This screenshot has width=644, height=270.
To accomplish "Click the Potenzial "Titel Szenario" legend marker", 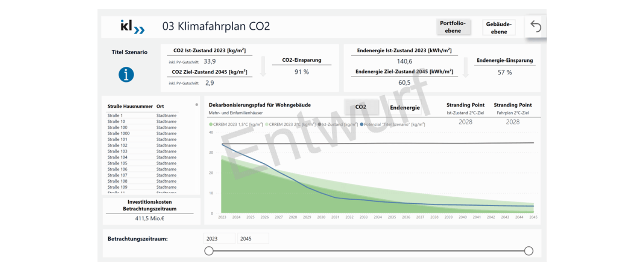I will 362,124.
